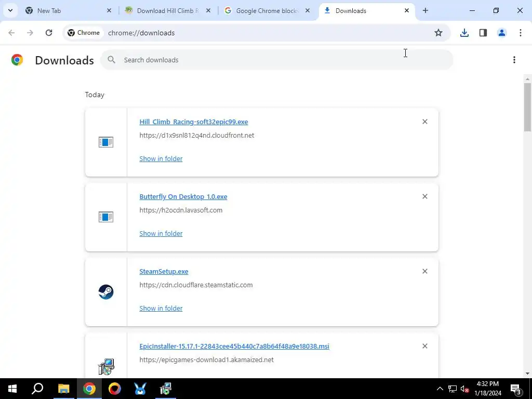Image resolution: width=532 pixels, height=399 pixels.
Task: Click the search magnifier icon in downloads
Action: pyautogui.click(x=111, y=60)
